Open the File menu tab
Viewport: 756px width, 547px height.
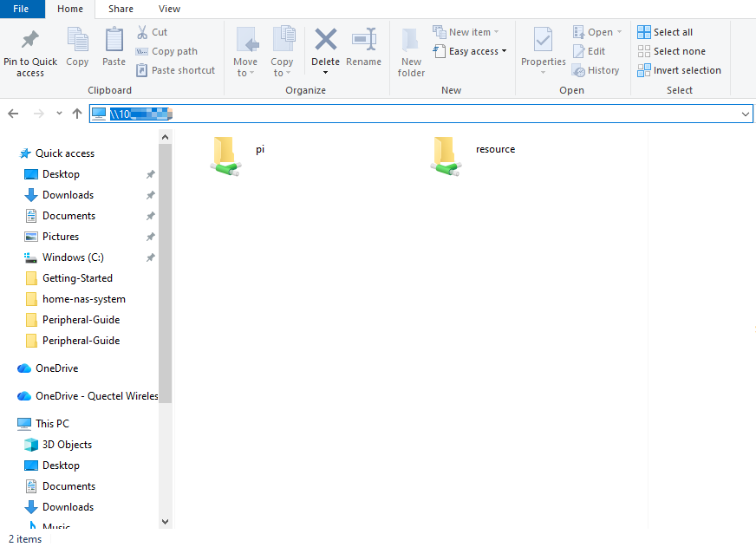pyautogui.click(x=21, y=9)
